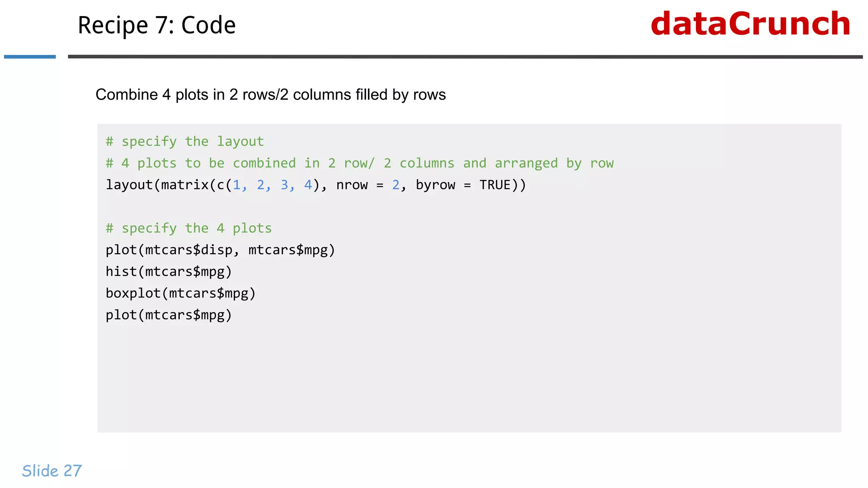Select the 'Combine 4 plots in 2 rows/2 columns' description
868x488 pixels.
(x=270, y=95)
